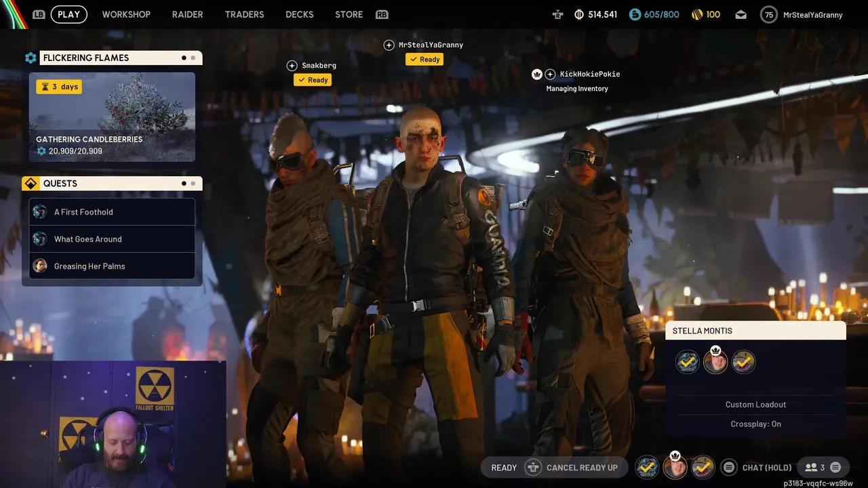Open the A First Foothold quest
The width and height of the screenshot is (868, 488).
click(112, 211)
